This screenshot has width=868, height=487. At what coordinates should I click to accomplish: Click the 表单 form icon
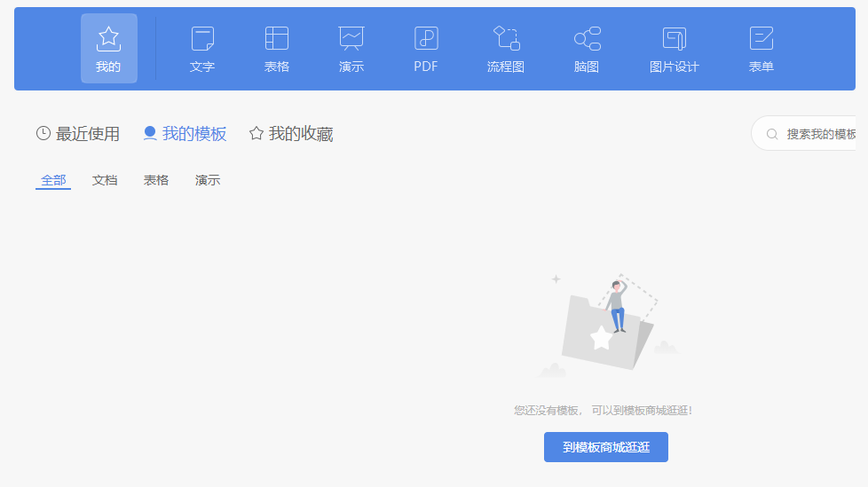[761, 38]
